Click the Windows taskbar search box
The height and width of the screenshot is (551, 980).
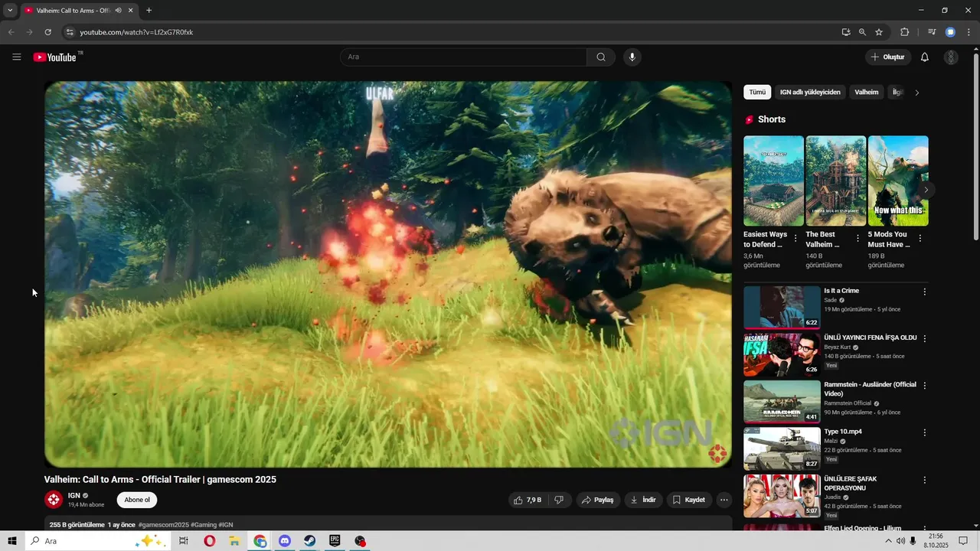(97, 541)
